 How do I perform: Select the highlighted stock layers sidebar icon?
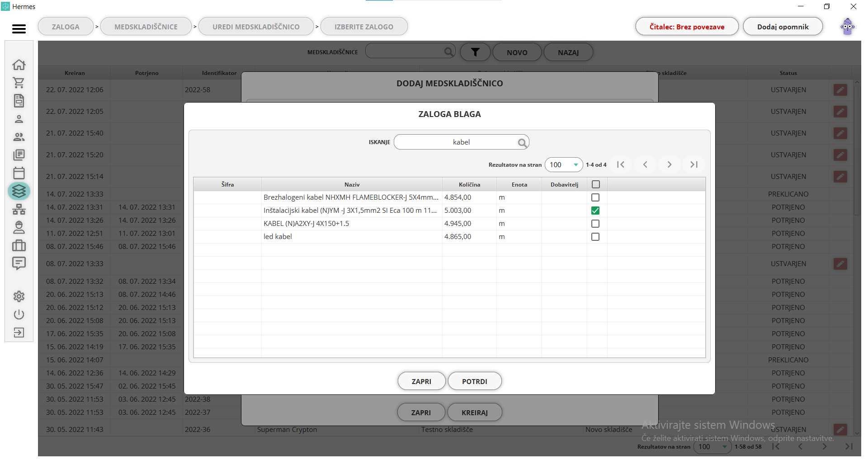(x=19, y=191)
